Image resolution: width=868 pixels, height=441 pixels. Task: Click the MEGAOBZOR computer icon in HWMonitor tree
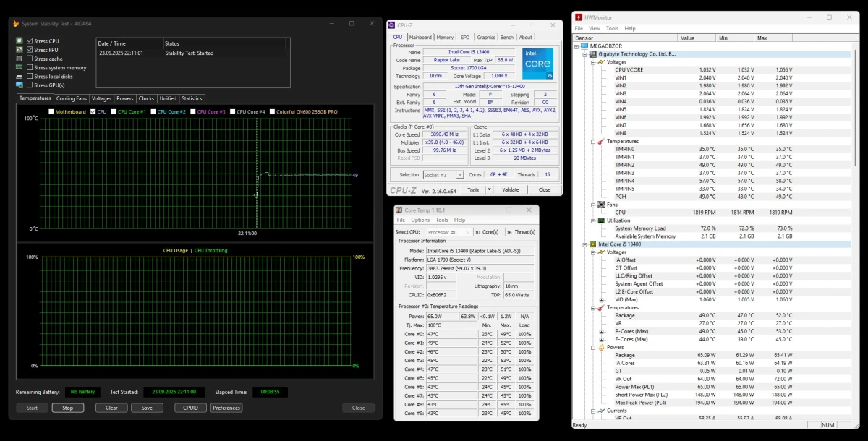[x=584, y=46]
